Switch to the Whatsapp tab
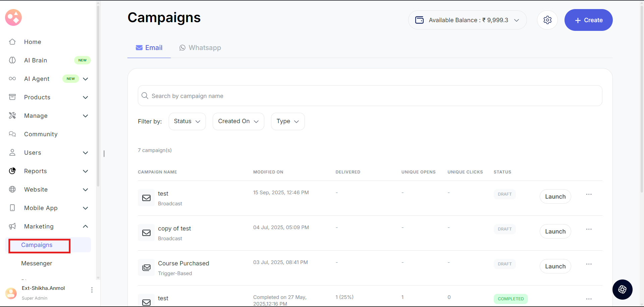Screen dimensions: 644x307 click(200, 48)
